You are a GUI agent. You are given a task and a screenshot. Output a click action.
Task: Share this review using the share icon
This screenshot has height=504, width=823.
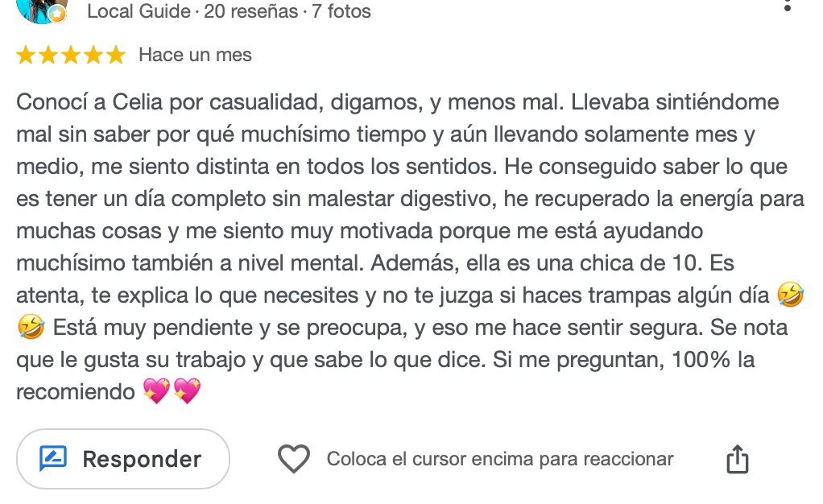coord(738,459)
